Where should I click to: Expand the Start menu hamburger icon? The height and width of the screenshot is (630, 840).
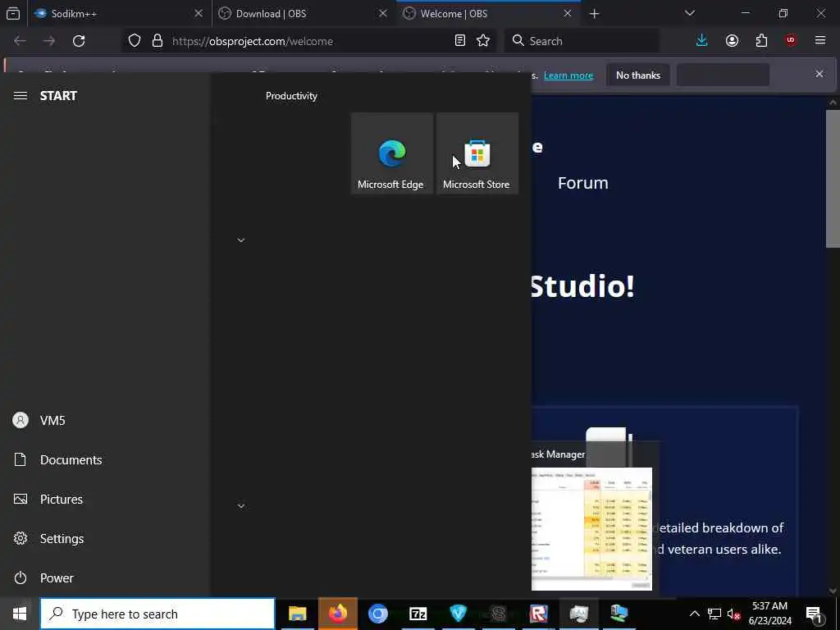pyautogui.click(x=21, y=96)
